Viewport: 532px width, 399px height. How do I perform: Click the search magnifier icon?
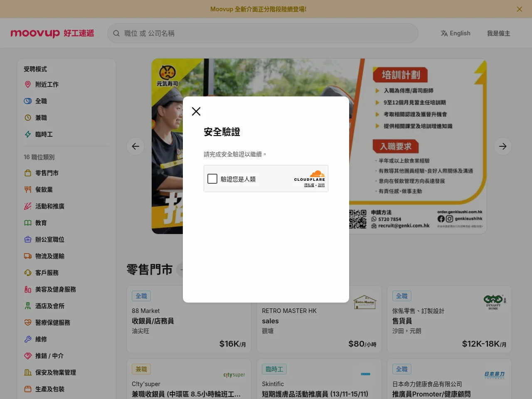[116, 33]
